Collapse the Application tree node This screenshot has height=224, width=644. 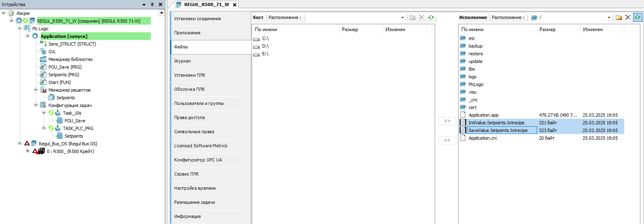[x=27, y=36]
